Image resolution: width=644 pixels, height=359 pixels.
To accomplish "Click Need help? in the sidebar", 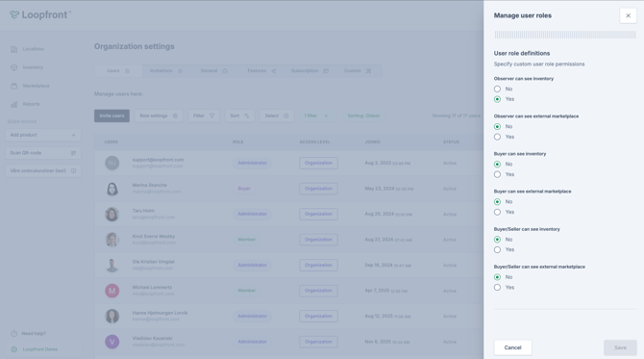I will click(x=34, y=334).
